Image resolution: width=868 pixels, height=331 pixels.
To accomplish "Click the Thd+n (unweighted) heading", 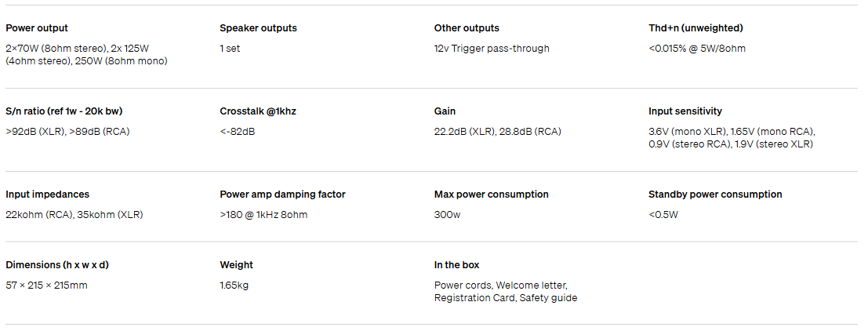I will point(695,28).
